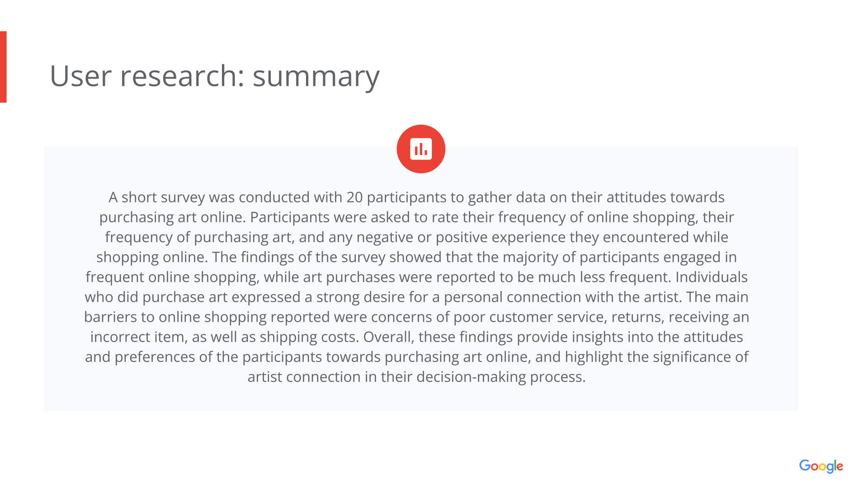Click the word "barriers" in the text
The image size is (868, 488).
tap(110, 317)
